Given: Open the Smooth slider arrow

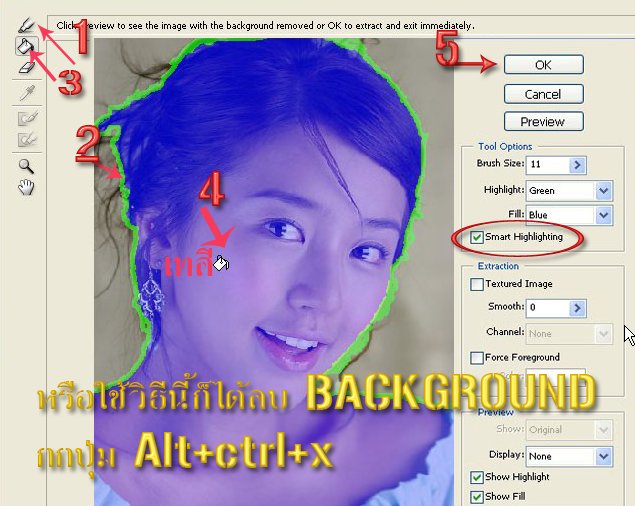Looking at the screenshot, I should 577,308.
